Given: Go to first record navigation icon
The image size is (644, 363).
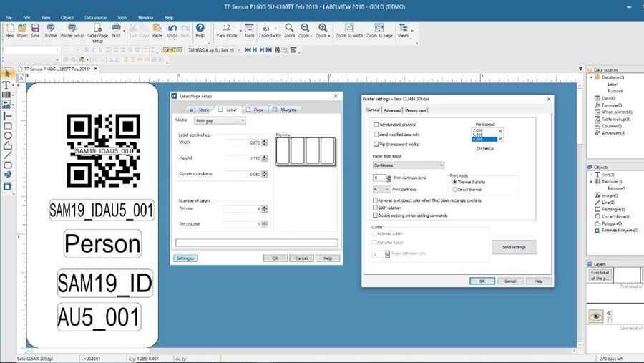Looking at the screenshot, I should [248, 49].
